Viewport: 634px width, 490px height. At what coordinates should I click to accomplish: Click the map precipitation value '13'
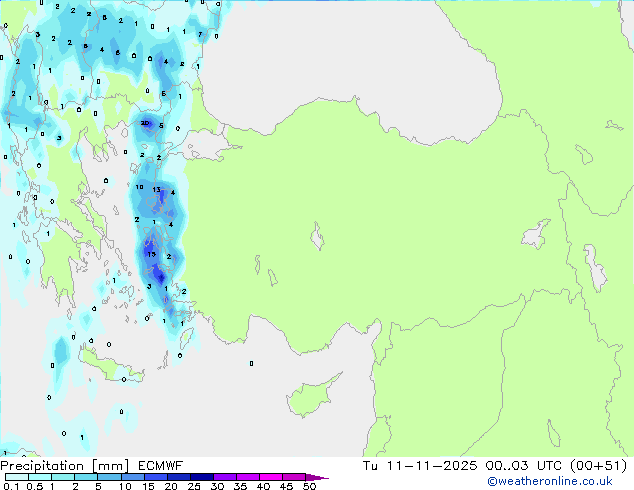pyautogui.click(x=156, y=189)
